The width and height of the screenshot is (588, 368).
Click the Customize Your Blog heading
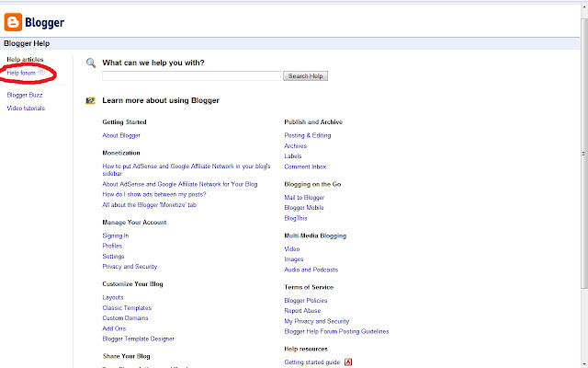tap(132, 284)
